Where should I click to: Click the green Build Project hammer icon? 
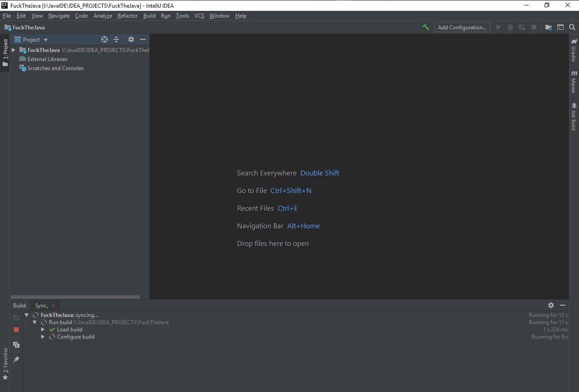coord(426,27)
